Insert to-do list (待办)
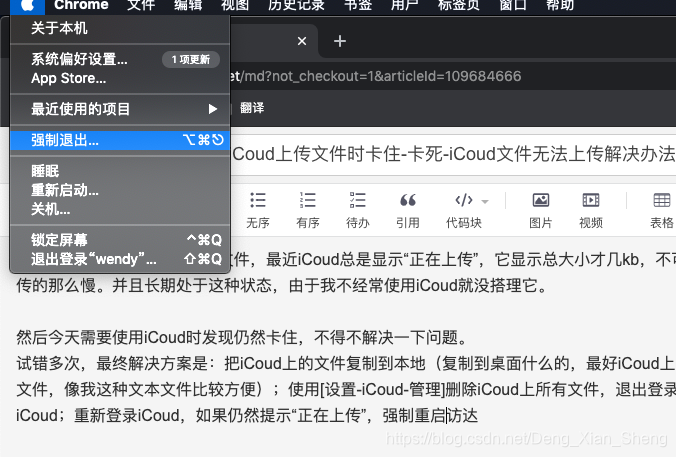 click(x=358, y=210)
